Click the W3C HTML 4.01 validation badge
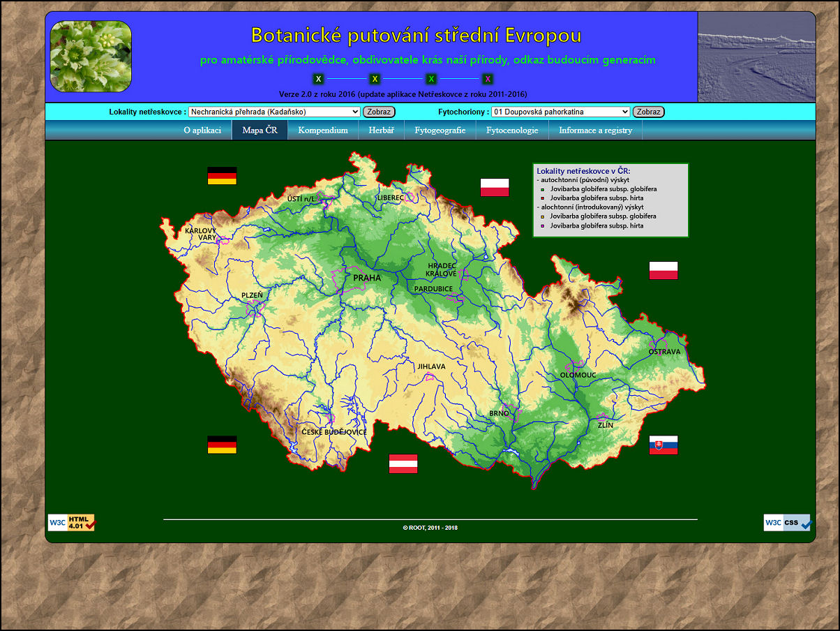 click(71, 523)
